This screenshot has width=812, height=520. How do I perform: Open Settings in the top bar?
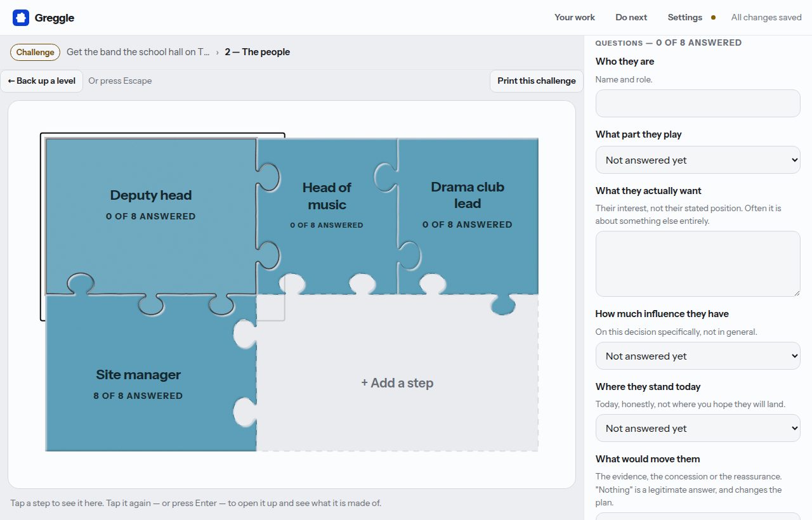coord(684,17)
